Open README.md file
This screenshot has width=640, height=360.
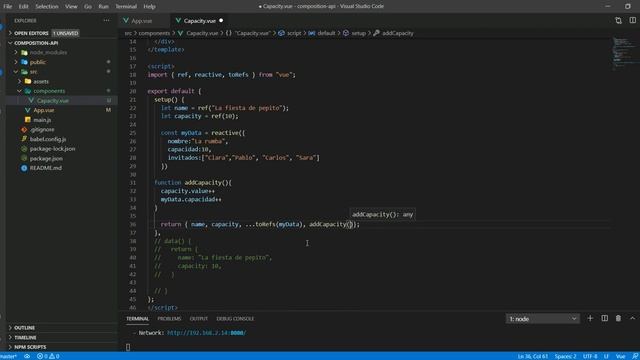(46, 168)
